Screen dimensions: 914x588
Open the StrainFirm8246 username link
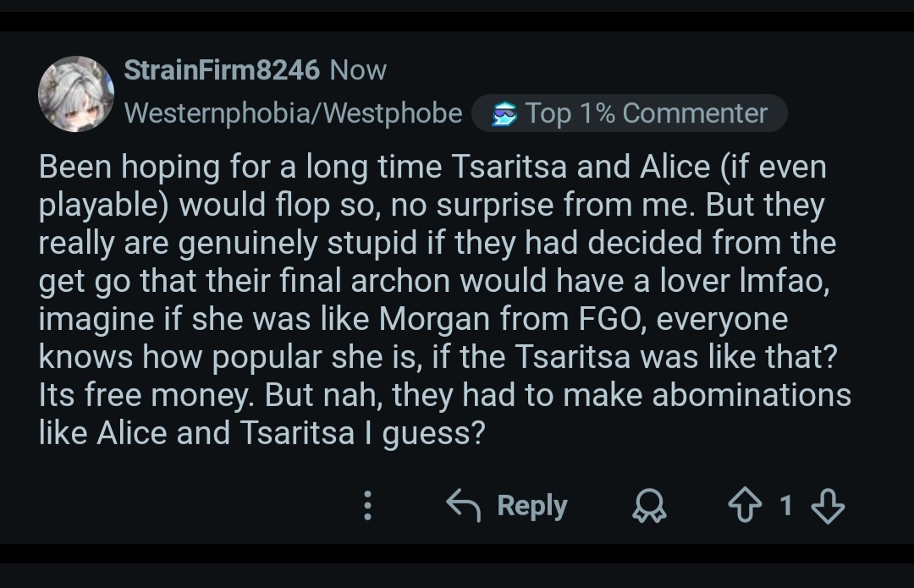(x=222, y=70)
